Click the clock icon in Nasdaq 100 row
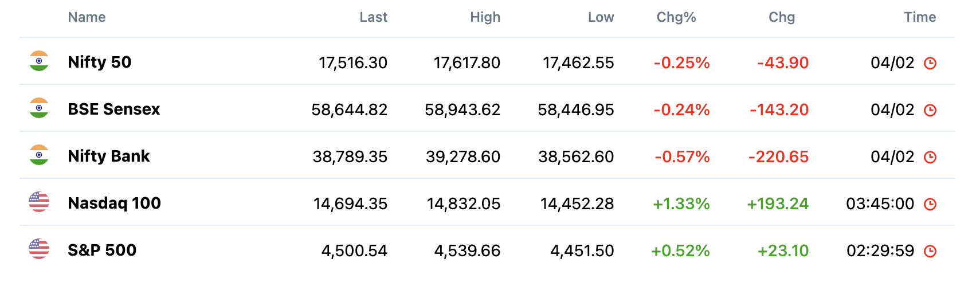The width and height of the screenshot is (980, 282). [930, 204]
